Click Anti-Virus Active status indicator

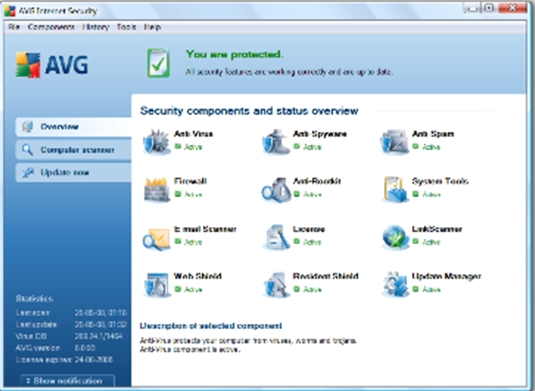point(188,147)
